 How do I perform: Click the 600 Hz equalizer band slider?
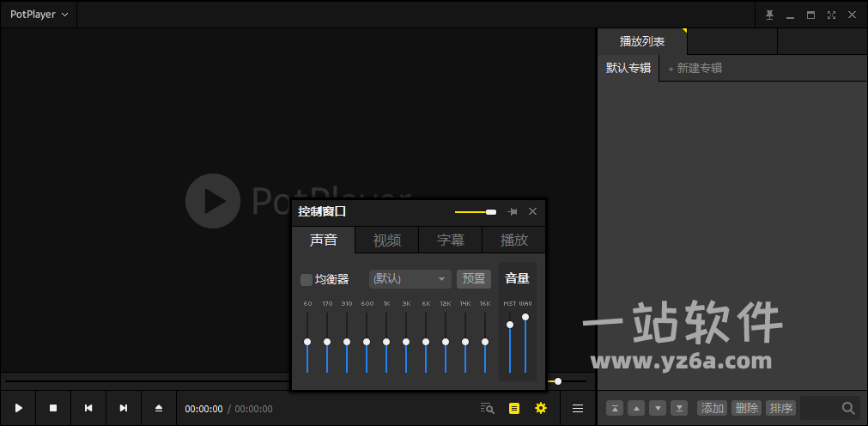click(x=367, y=343)
